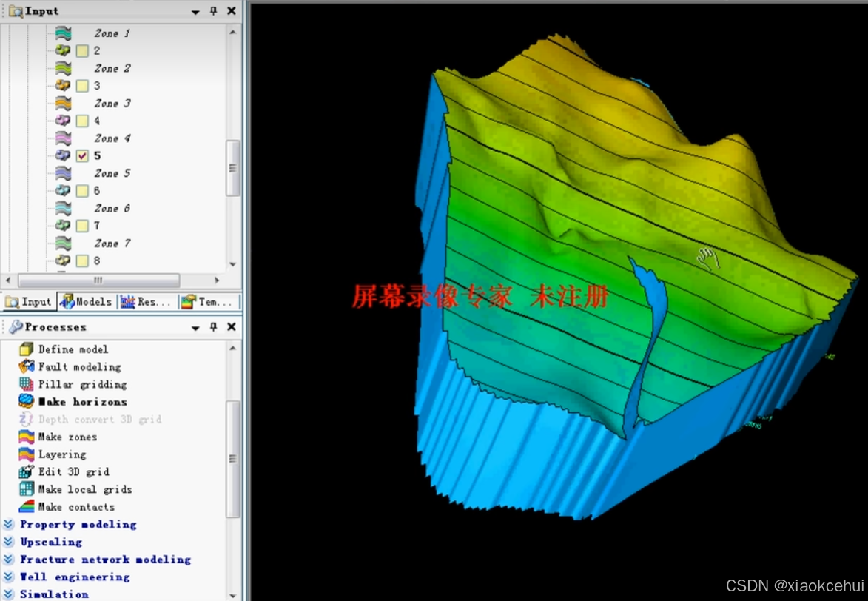Expand the Upscaling group

[x=8, y=541]
